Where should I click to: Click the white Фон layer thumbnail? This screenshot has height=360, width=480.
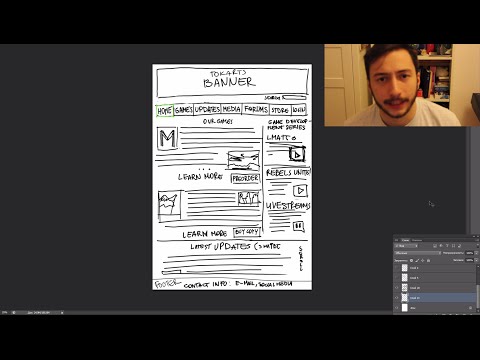(405, 308)
